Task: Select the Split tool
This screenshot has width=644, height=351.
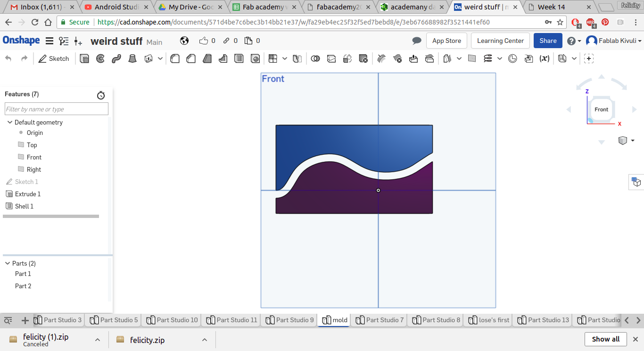Action: pos(331,58)
